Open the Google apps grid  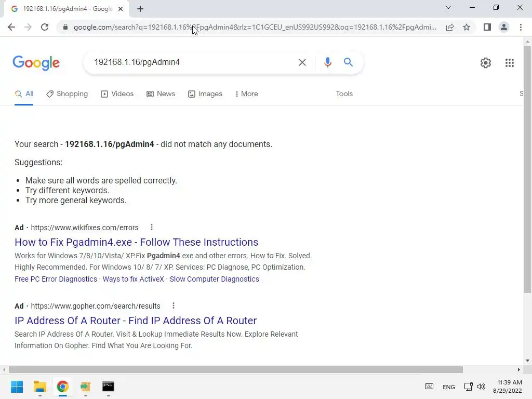(509, 63)
